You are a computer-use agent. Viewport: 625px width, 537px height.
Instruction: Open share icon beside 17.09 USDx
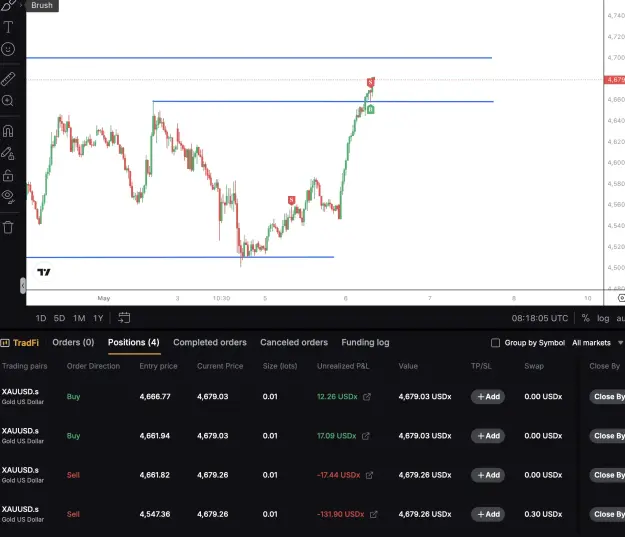[x=366, y=436]
